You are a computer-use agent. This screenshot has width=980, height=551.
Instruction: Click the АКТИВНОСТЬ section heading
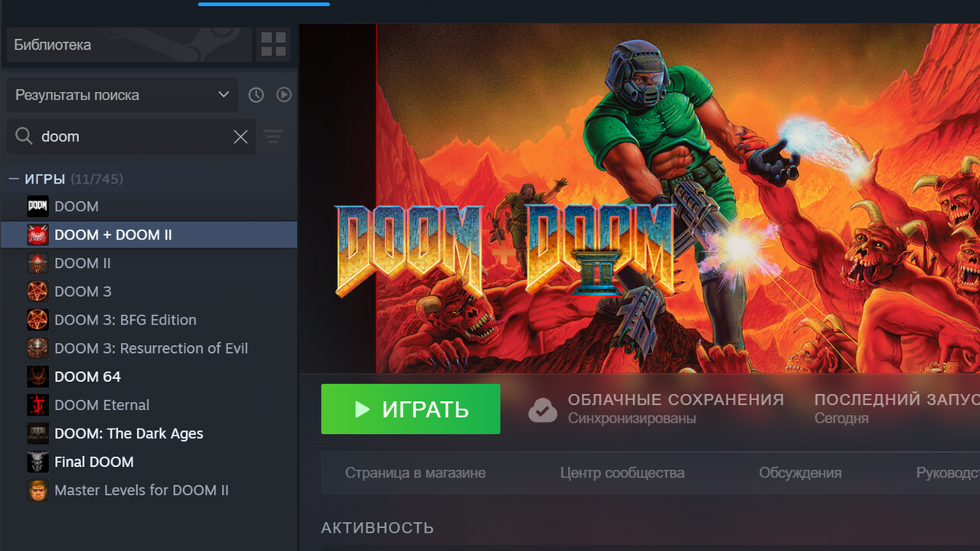coord(377,528)
